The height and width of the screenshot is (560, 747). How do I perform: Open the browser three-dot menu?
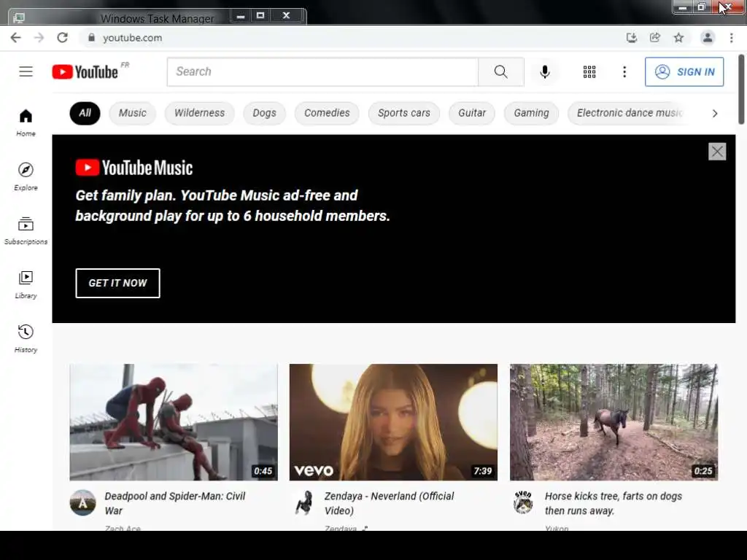[731, 38]
